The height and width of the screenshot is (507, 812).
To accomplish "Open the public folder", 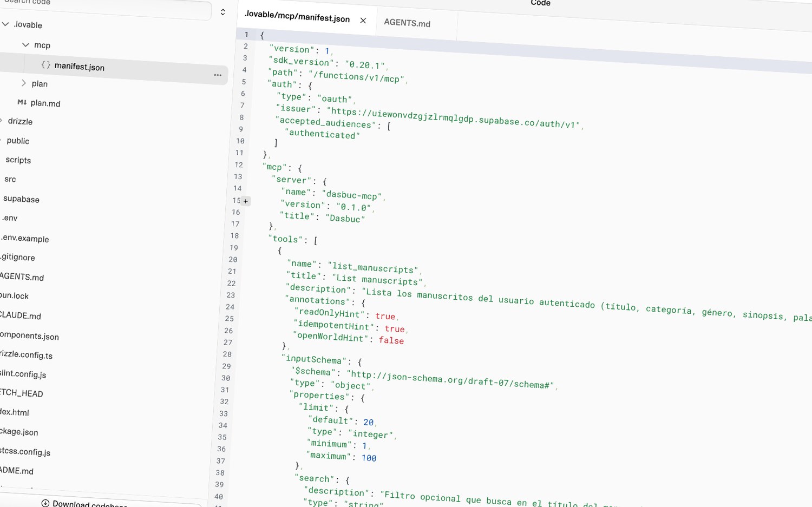I will [18, 141].
